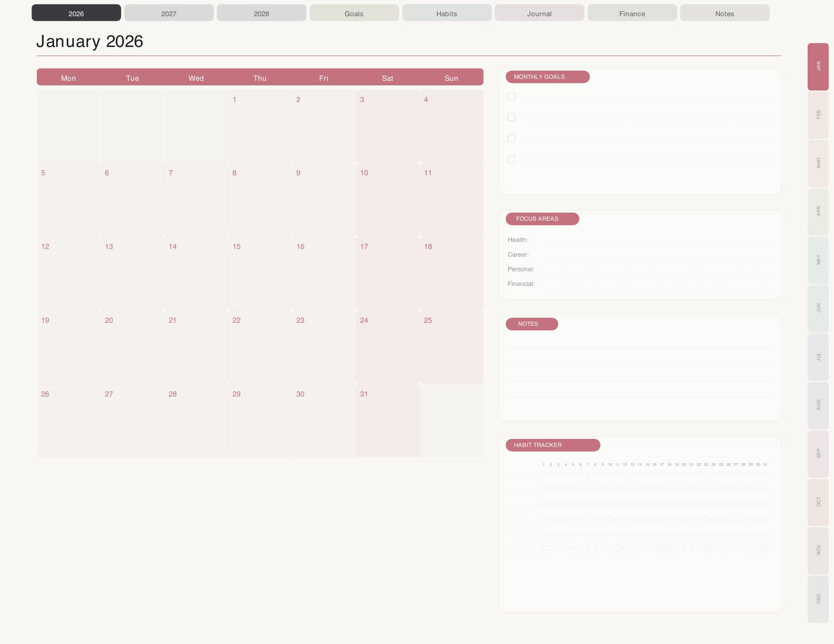Screen dimensions: 834x644
Task: Click the Sat column header
Action: 387,78
